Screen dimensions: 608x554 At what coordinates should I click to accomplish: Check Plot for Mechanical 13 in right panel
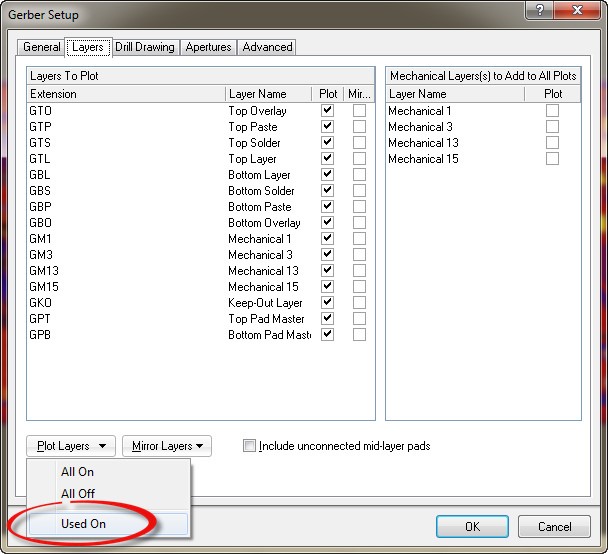552,143
